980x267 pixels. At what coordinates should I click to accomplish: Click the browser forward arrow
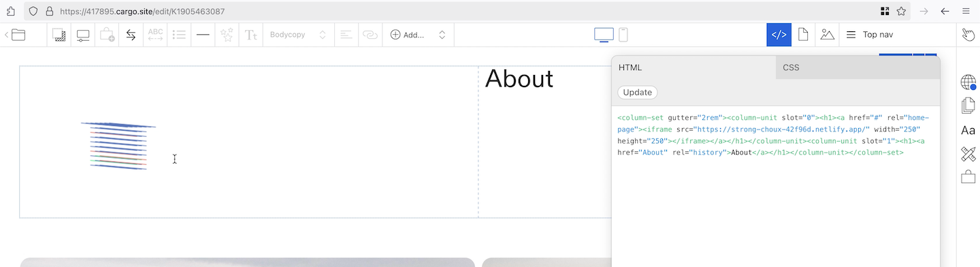pos(924,11)
